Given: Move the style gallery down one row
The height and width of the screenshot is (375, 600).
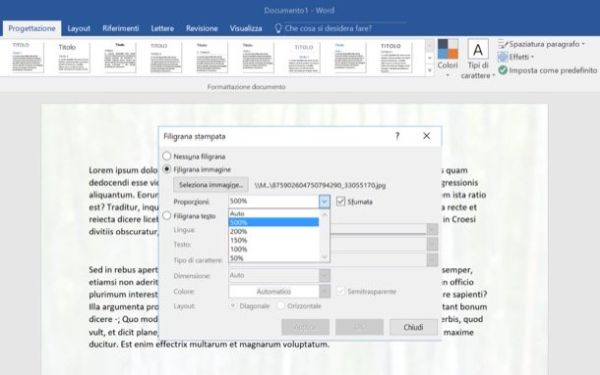Looking at the screenshot, I should pyautogui.click(x=429, y=58).
